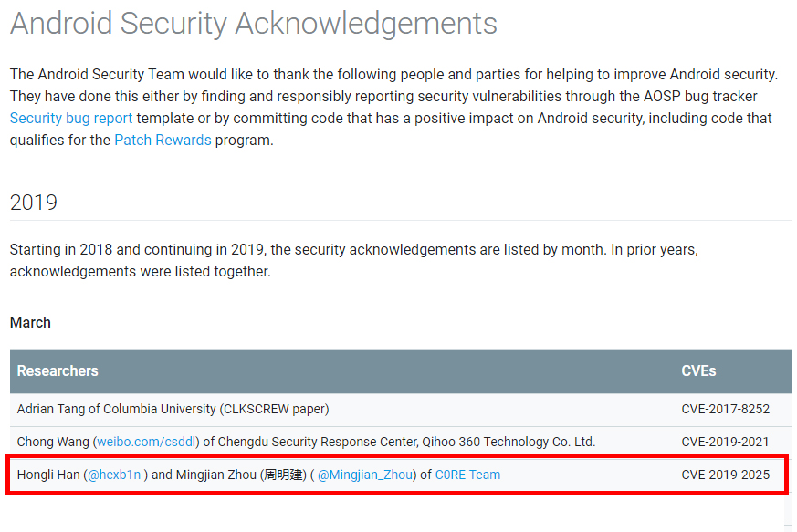Follow the weibo.com/csddl link
This screenshot has width=797, height=532.
click(x=146, y=442)
